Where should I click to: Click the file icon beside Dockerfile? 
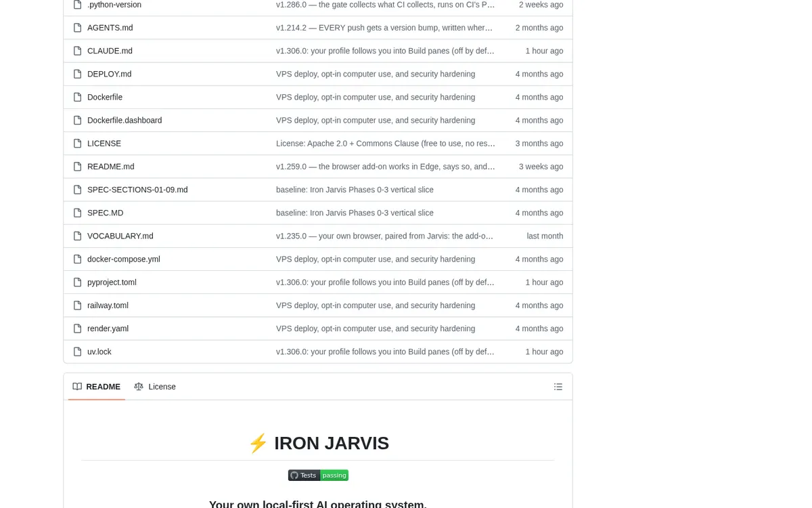[78, 97]
